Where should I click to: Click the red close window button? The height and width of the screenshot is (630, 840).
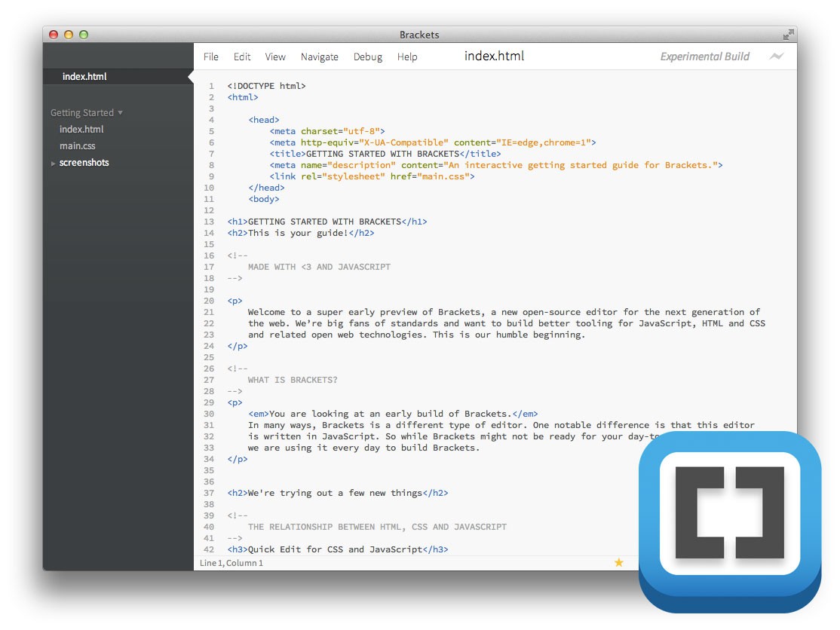point(54,35)
